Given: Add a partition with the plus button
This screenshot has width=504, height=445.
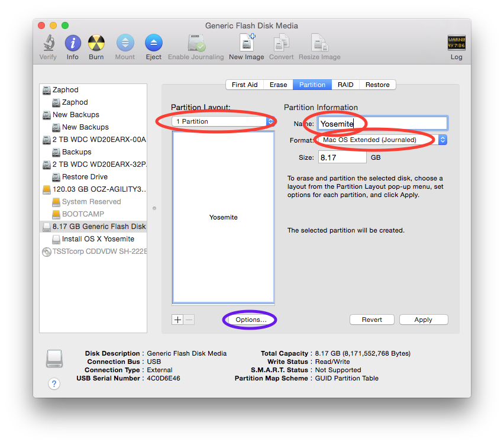Looking at the screenshot, I should [177, 320].
